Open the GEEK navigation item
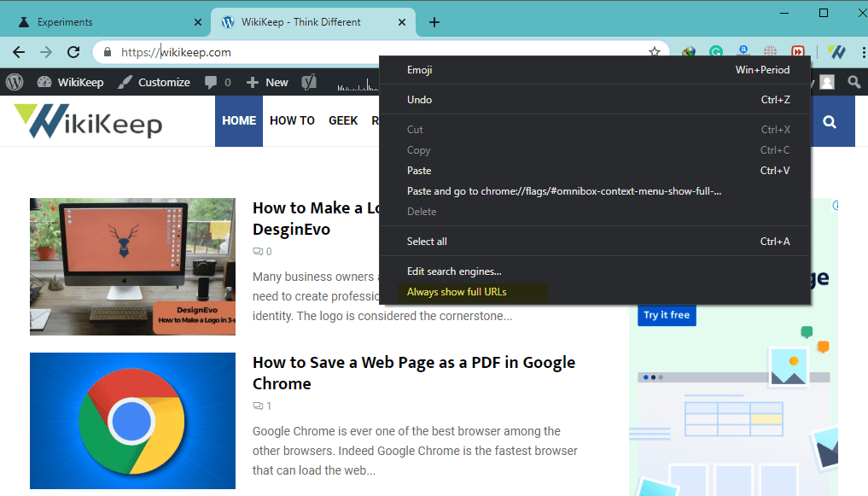This screenshot has width=868, height=496. 343,120
